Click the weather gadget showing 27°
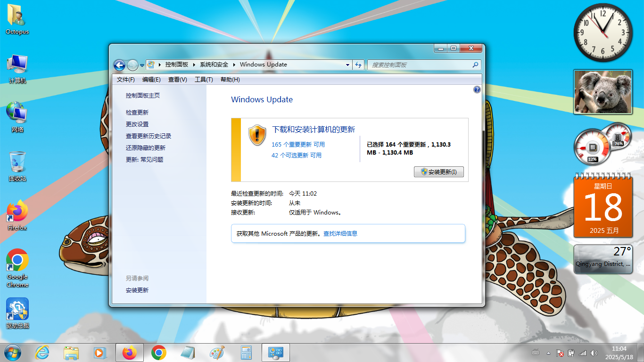 (x=603, y=259)
